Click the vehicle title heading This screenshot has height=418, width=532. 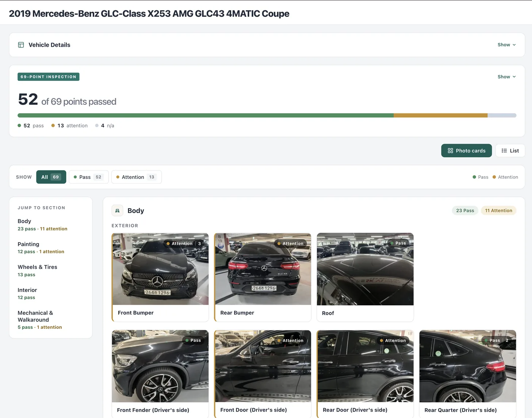[x=149, y=14]
